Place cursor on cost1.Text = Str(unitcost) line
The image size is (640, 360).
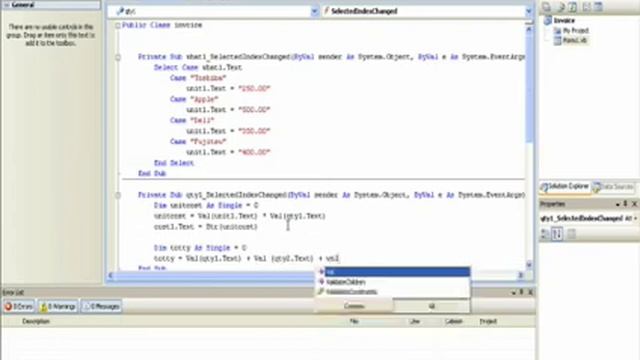[206, 227]
